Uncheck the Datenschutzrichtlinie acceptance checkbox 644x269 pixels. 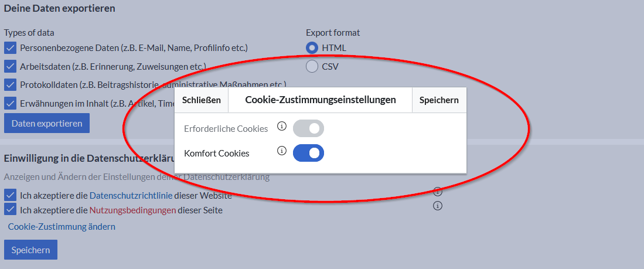[x=10, y=195]
